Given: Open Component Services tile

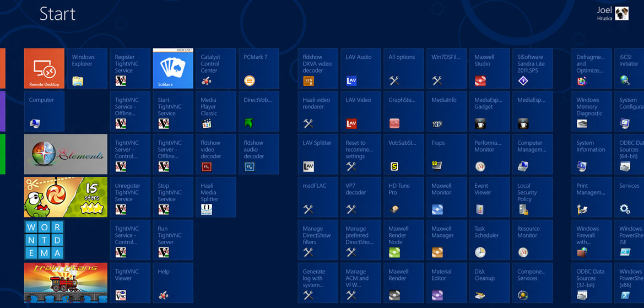Looking at the screenshot, I should click(x=532, y=283).
